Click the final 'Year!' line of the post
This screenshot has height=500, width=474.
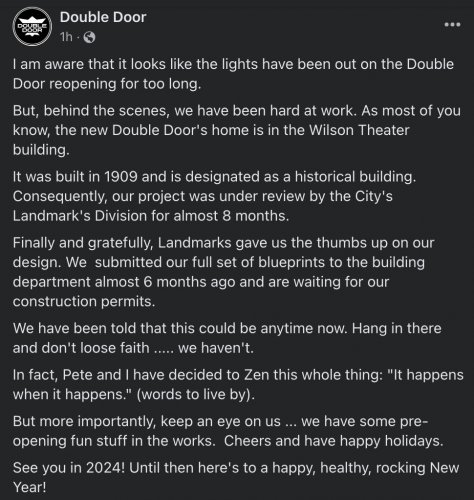pos(29,487)
